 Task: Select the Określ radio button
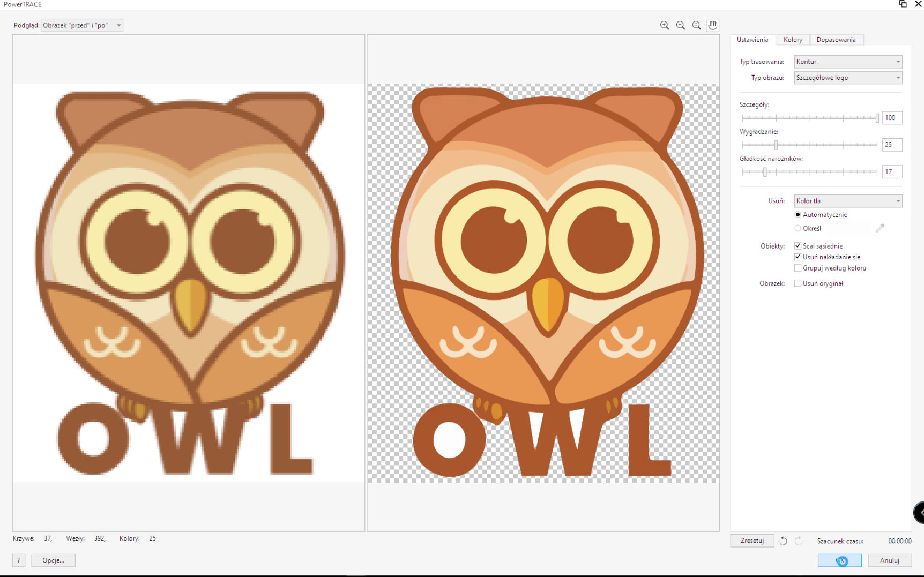point(798,228)
